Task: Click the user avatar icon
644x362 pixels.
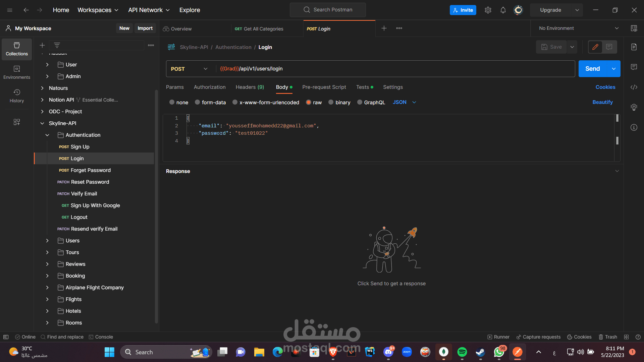Action: pos(518,10)
